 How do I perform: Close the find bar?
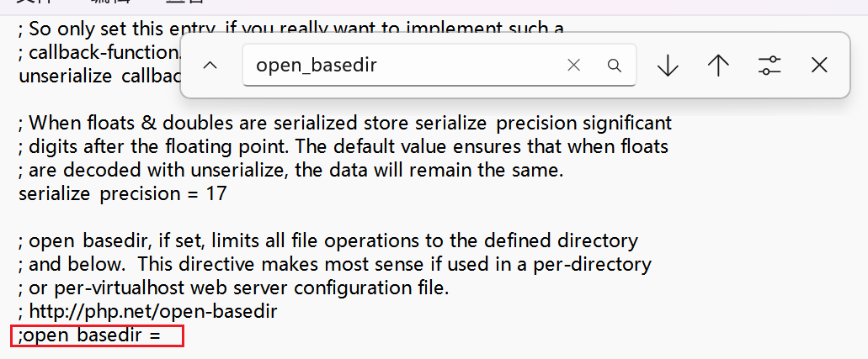coord(819,66)
